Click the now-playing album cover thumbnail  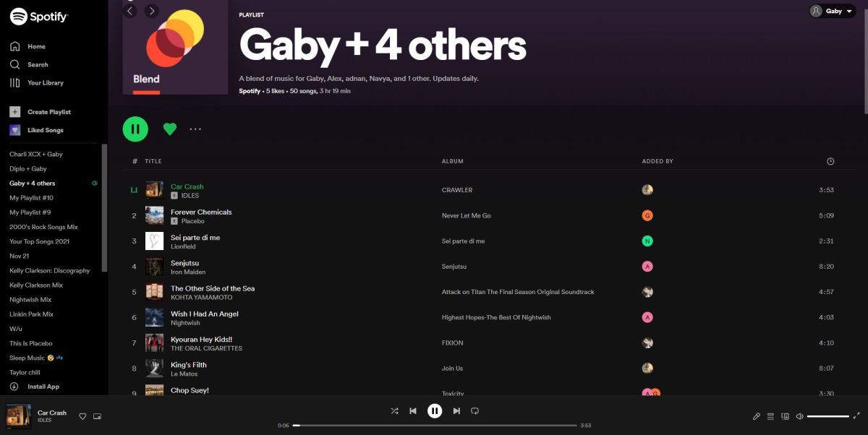point(18,416)
